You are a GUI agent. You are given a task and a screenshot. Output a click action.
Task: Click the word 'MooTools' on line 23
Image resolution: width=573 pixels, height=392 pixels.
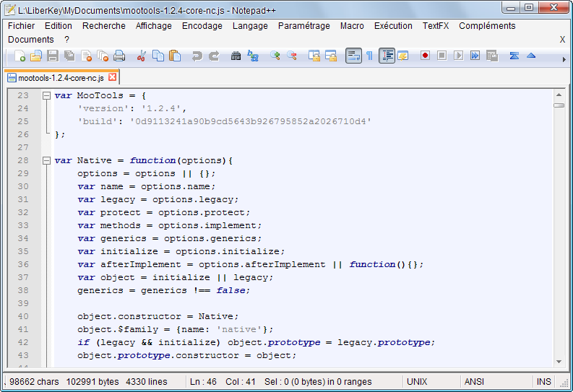coord(100,95)
